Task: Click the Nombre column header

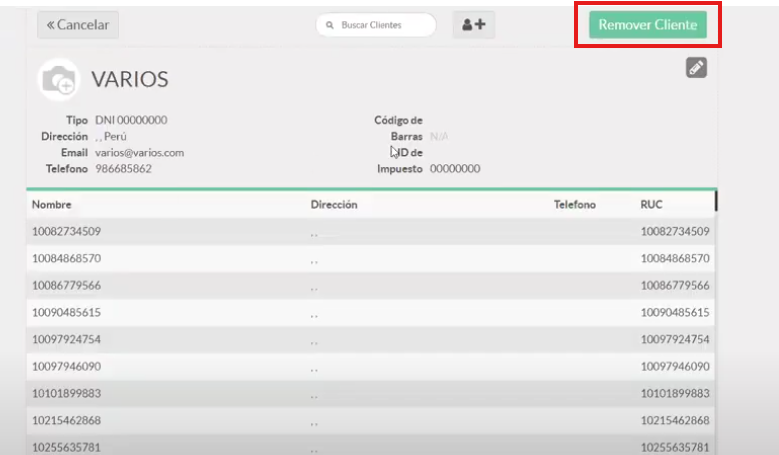Action: [51, 204]
